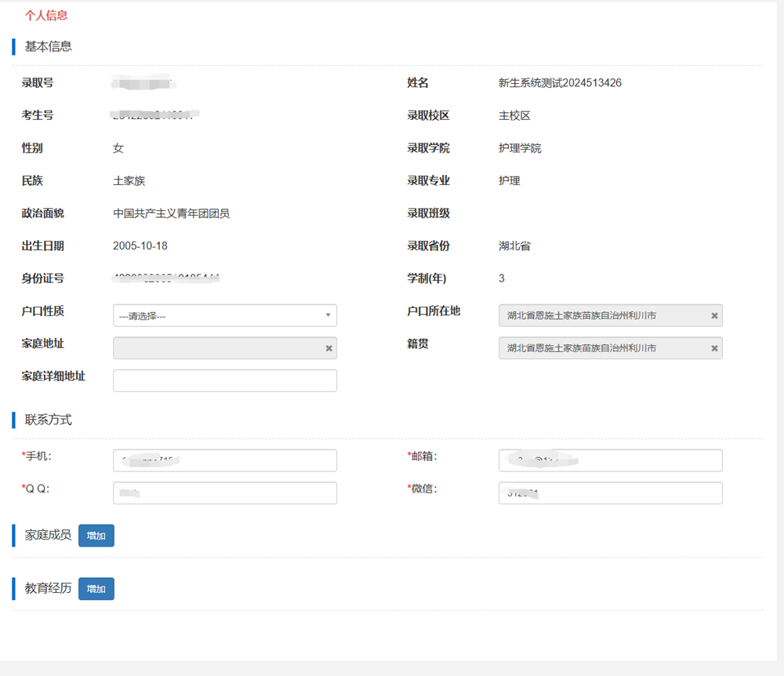Select the 微信 input field
This screenshot has height=676, width=784.
click(610, 492)
